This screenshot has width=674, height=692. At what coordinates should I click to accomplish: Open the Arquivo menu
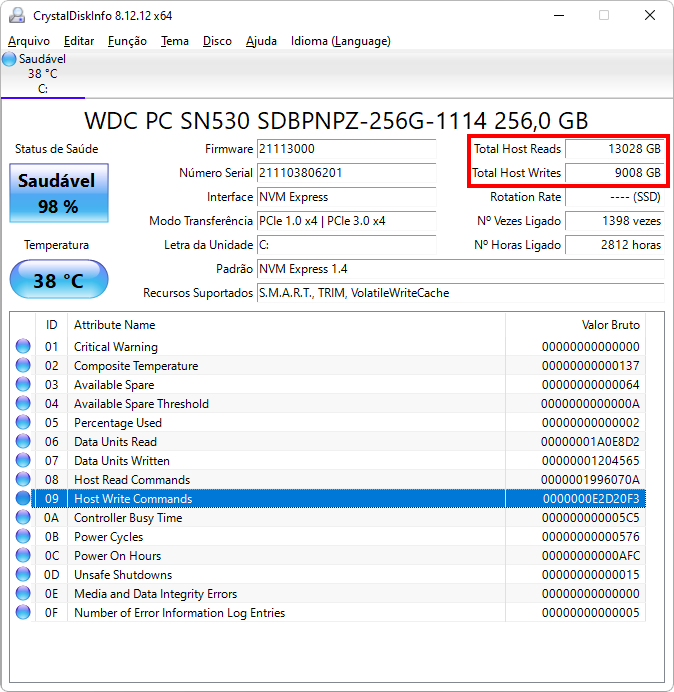click(x=29, y=41)
